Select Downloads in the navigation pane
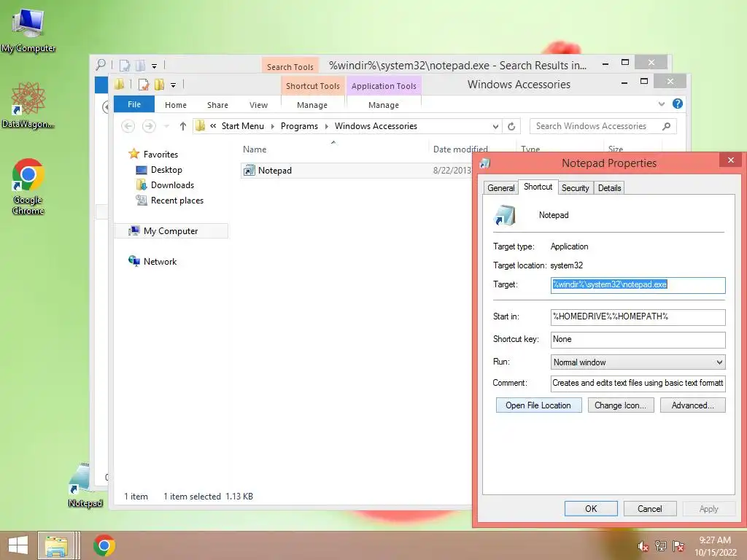Screen dimensions: 747x560 tap(172, 185)
